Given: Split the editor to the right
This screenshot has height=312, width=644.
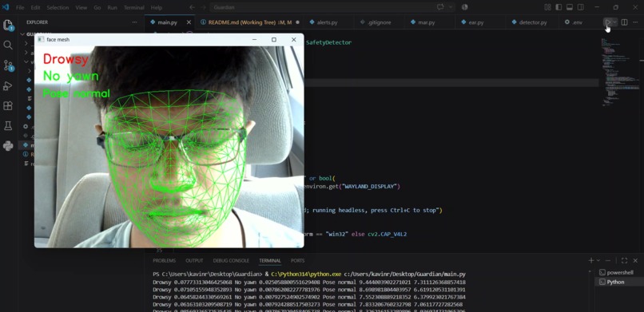Looking at the screenshot, I should click(624, 22).
